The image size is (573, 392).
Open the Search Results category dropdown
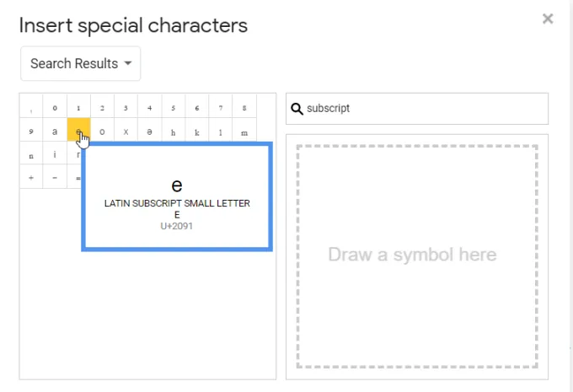click(x=81, y=64)
